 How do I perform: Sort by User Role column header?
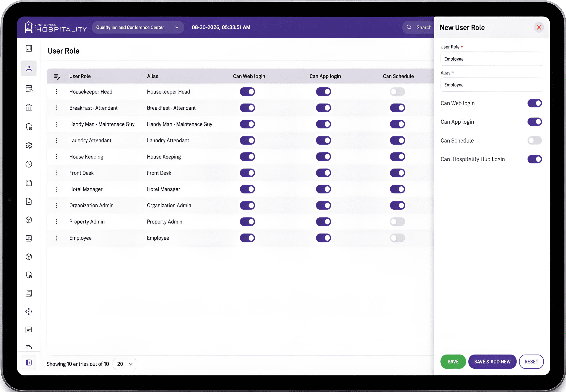80,76
